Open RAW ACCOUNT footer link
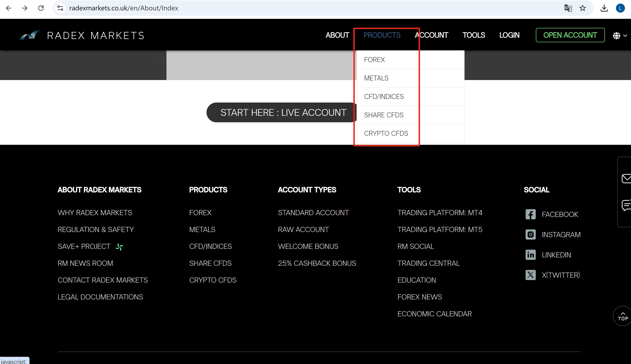The image size is (631, 364). pos(303,230)
